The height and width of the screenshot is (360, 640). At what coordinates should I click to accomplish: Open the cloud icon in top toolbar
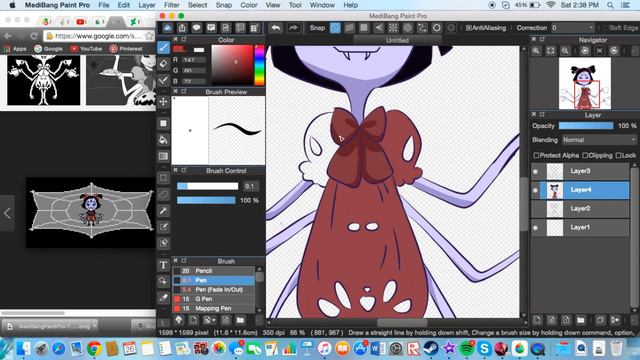click(167, 28)
